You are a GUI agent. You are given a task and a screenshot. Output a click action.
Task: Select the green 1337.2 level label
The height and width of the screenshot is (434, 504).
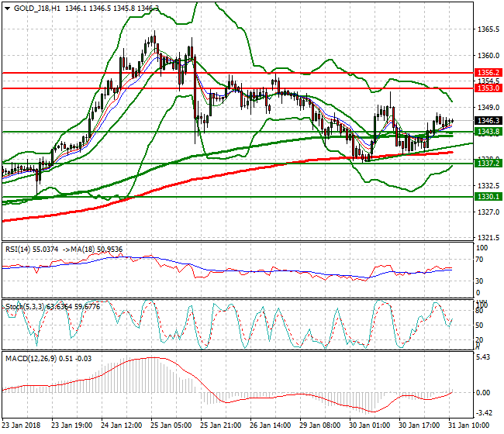pyautogui.click(x=488, y=164)
